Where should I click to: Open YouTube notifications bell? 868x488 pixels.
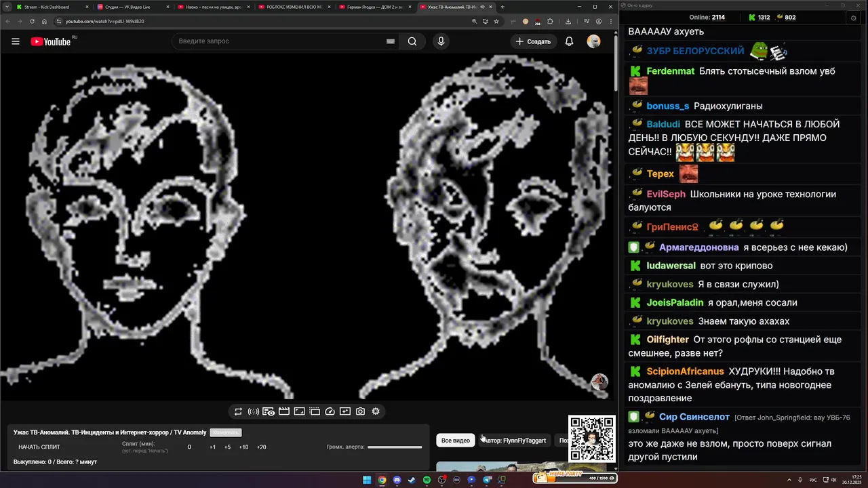570,41
